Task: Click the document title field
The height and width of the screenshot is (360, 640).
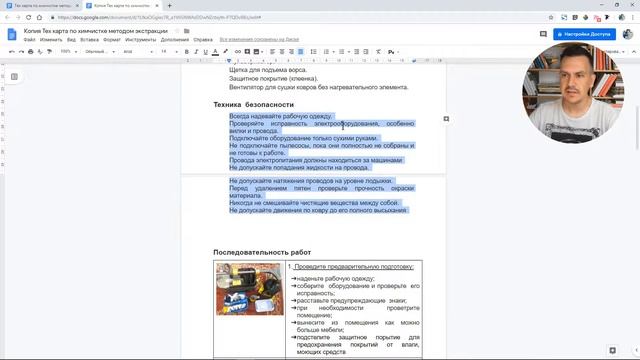Action: [96, 31]
